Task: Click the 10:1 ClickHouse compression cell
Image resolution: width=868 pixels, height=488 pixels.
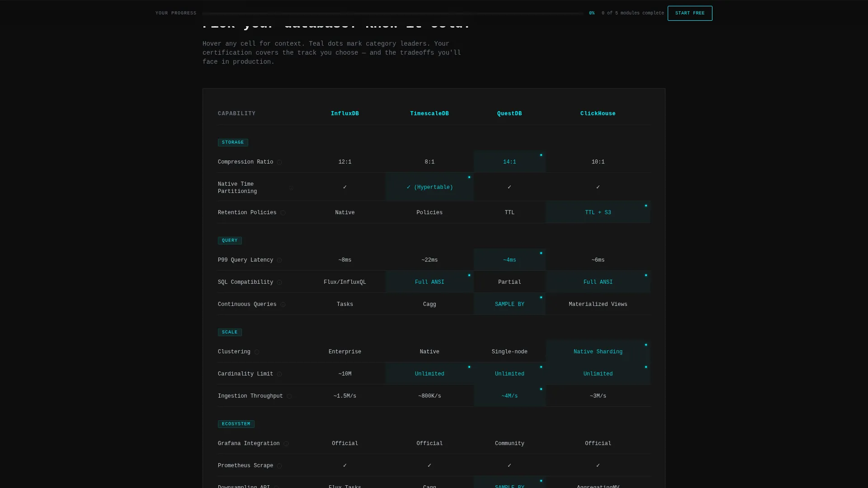Action: pyautogui.click(x=598, y=162)
